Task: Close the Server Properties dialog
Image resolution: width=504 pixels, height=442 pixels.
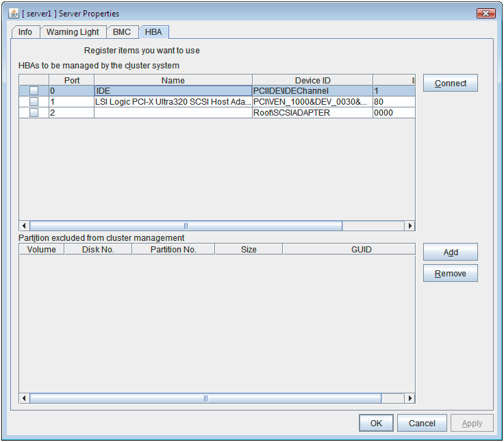Action: (x=486, y=14)
